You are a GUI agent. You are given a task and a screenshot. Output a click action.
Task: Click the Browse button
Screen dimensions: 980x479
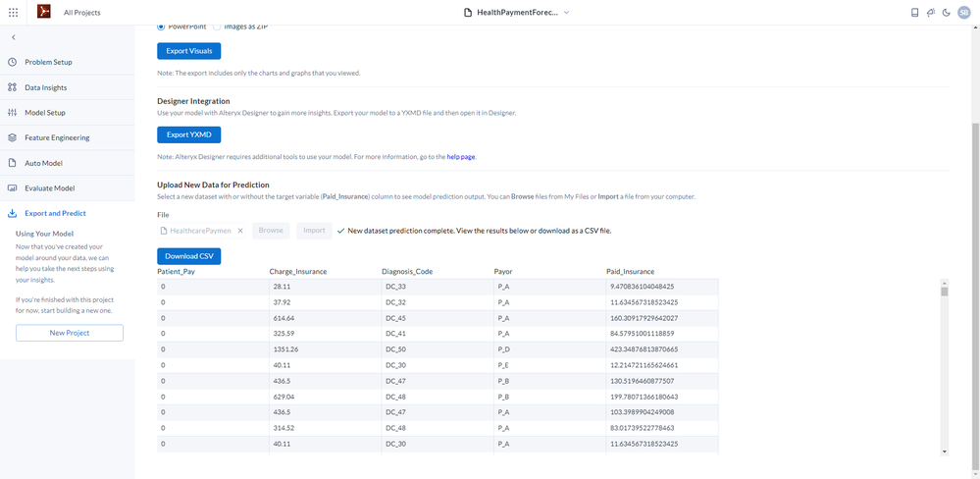pos(272,231)
